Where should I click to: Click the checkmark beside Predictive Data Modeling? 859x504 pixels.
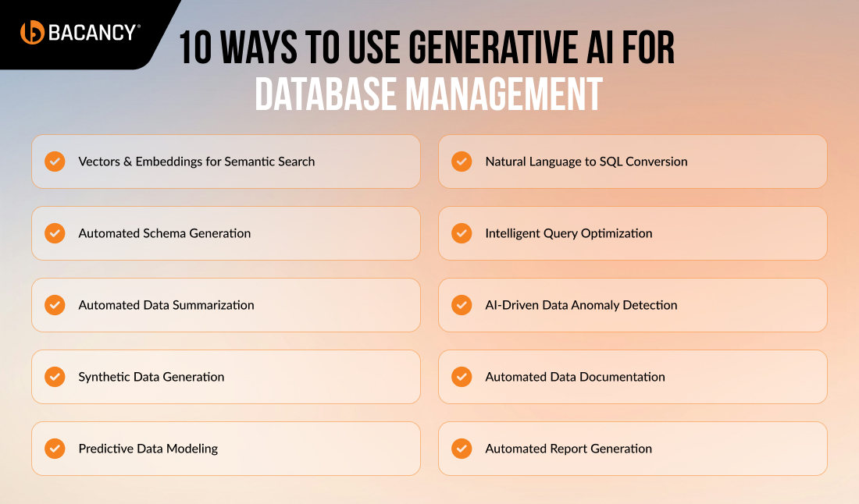[x=55, y=448]
